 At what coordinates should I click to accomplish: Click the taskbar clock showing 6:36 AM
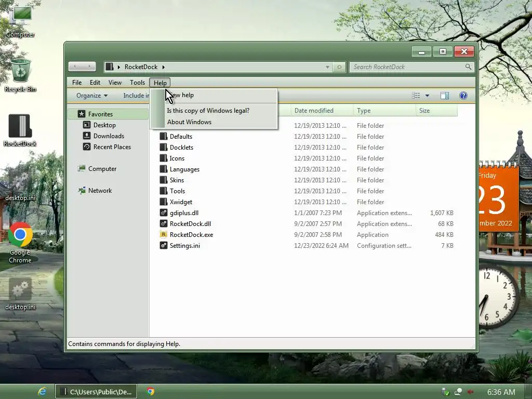[501, 392]
